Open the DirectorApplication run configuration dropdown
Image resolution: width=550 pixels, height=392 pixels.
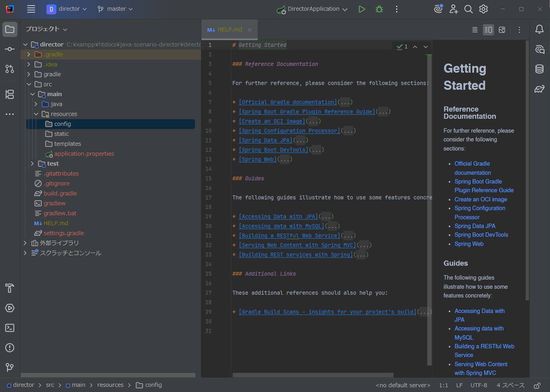pyautogui.click(x=311, y=8)
